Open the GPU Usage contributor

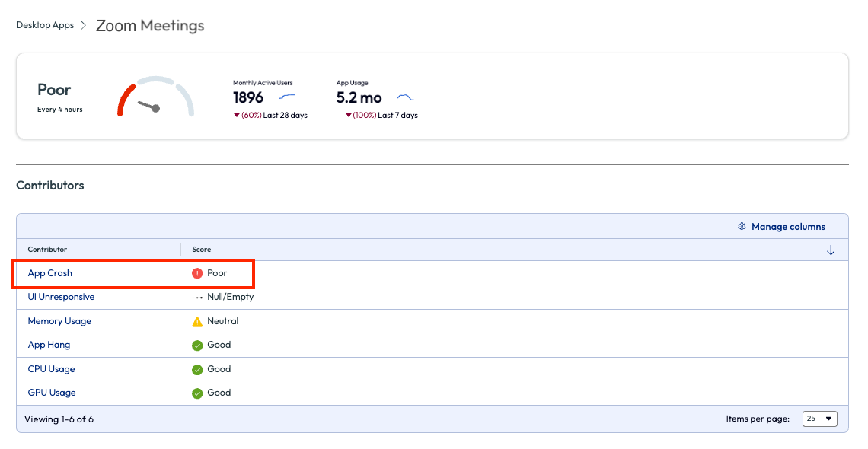pyautogui.click(x=52, y=393)
